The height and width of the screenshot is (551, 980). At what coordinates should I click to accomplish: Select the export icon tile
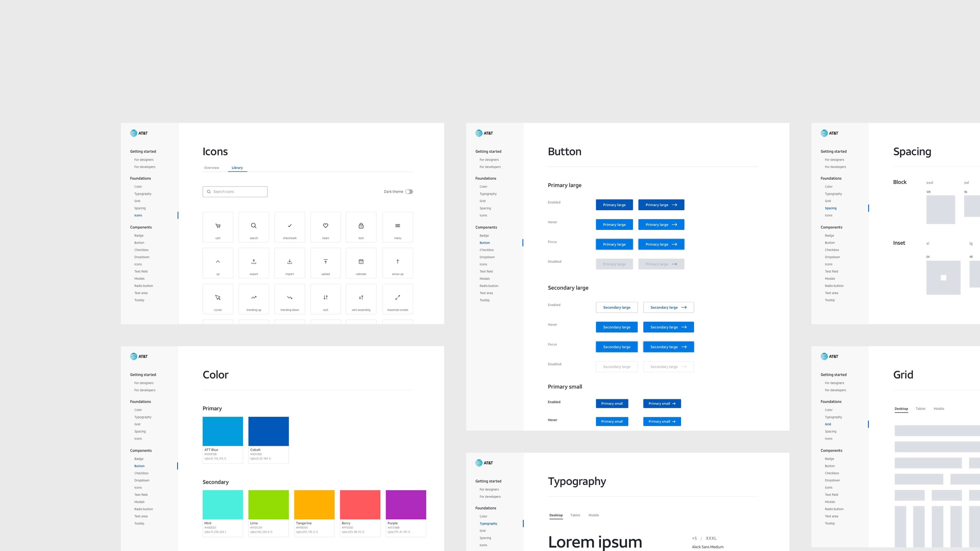[x=254, y=263]
